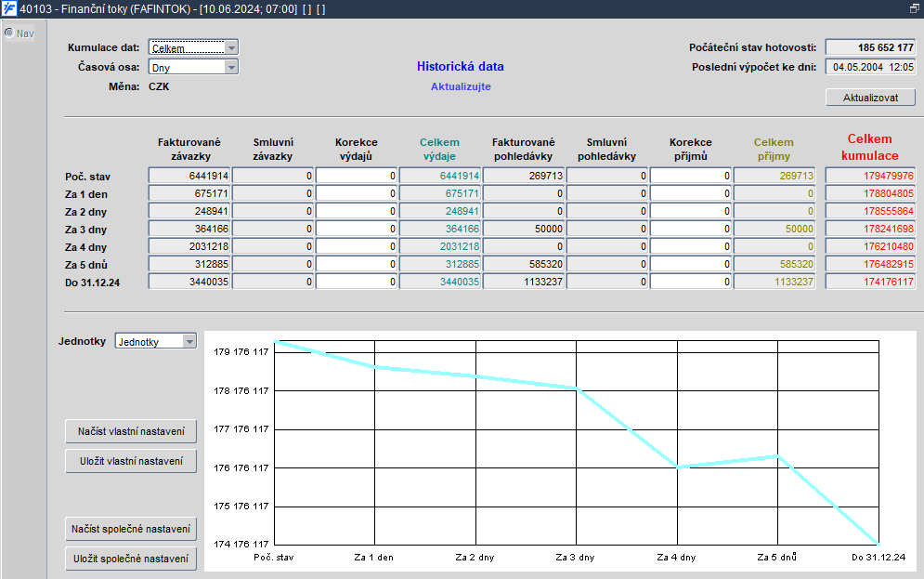Viewport: 924px width, 579px height.
Task: Click Uložit společné nastavení button
Action: tap(131, 559)
